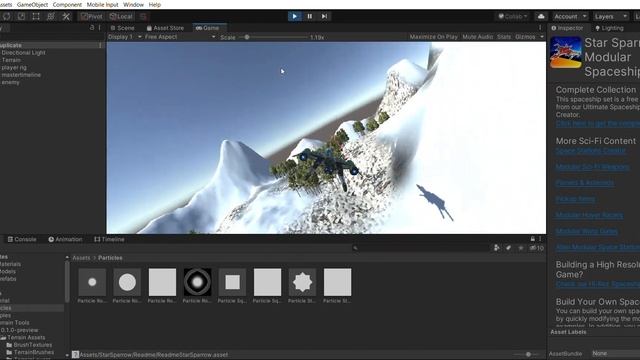The height and width of the screenshot is (360, 640).
Task: Select the star-shaped particle thumbnail
Action: (302, 282)
